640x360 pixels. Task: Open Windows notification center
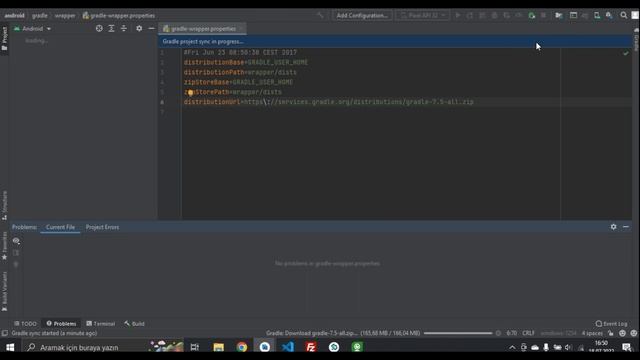coord(627,347)
